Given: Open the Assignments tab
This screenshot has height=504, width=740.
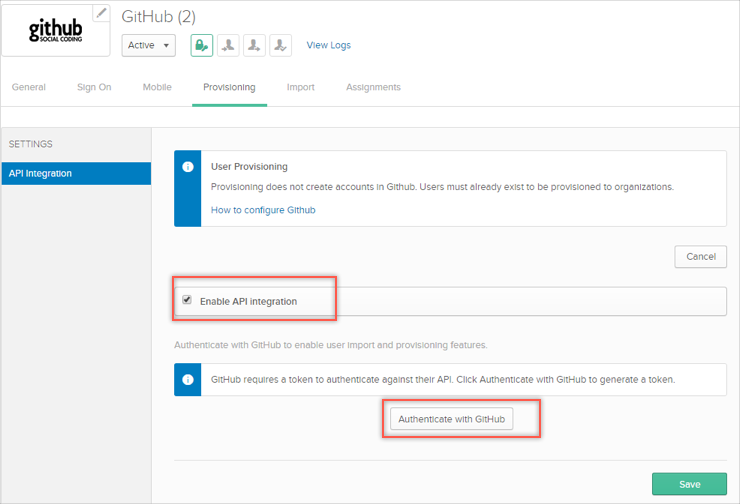Looking at the screenshot, I should [373, 87].
